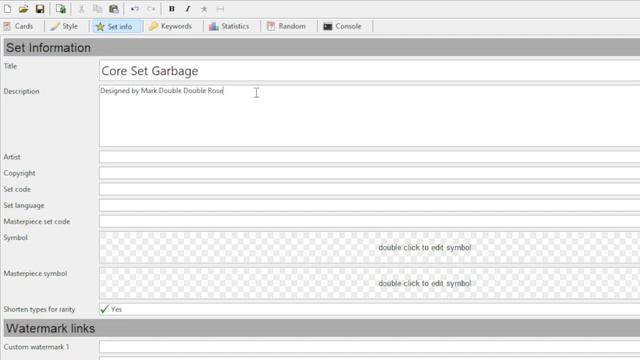Click the New set icon
Screen dimensions: 640x360
[7, 9]
